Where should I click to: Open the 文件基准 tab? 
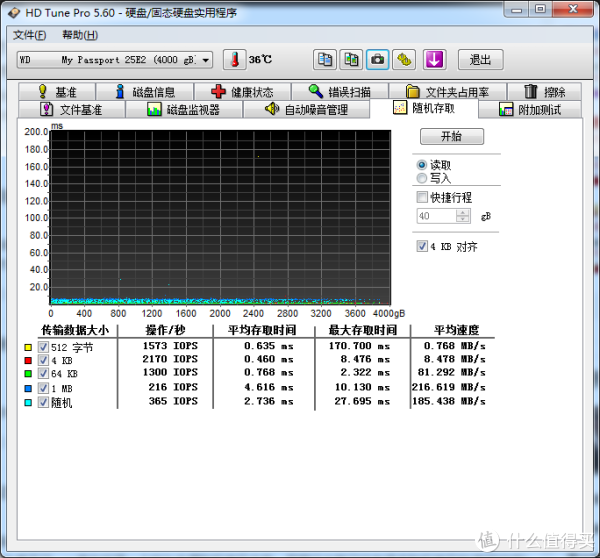[72, 109]
